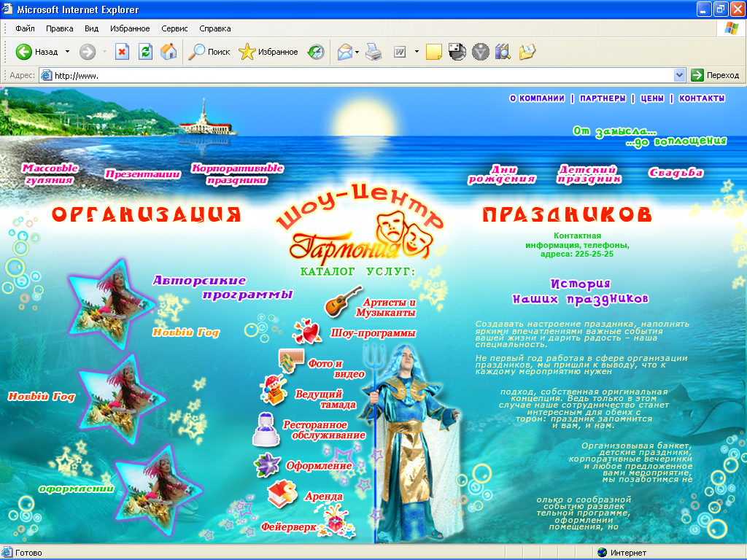Click the address bar URL field

[357, 75]
